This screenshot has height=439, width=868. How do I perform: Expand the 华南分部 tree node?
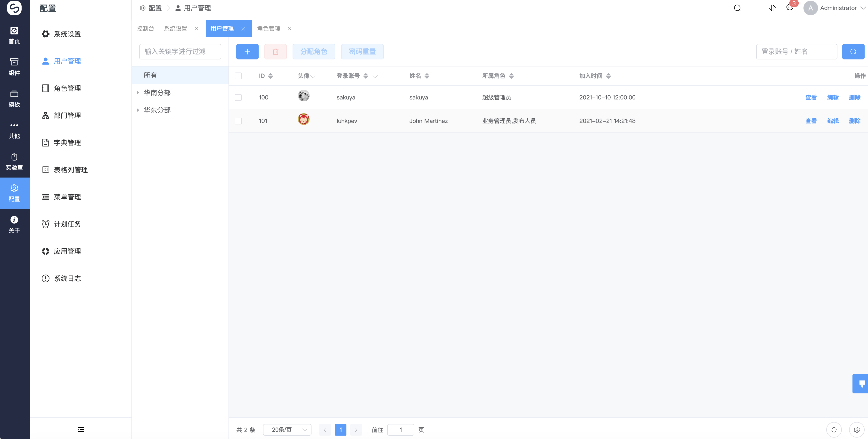[x=138, y=93]
